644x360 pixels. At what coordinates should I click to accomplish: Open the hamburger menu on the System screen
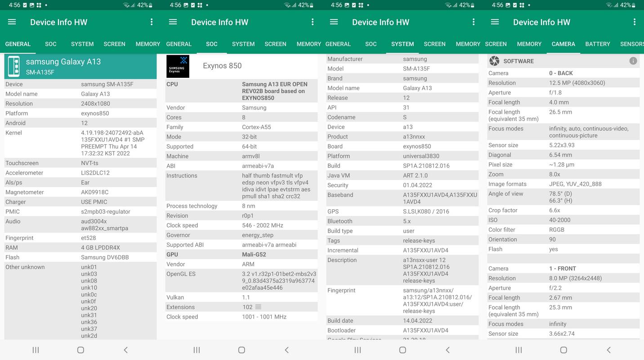334,22
